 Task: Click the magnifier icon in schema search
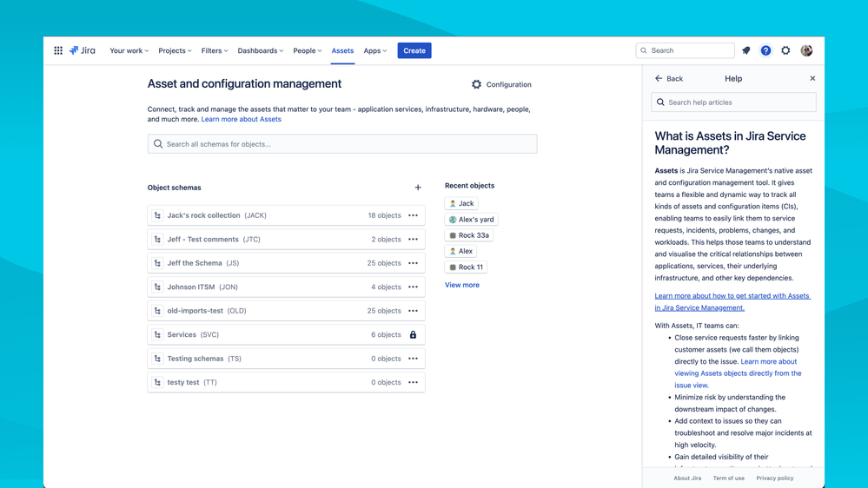(x=158, y=144)
